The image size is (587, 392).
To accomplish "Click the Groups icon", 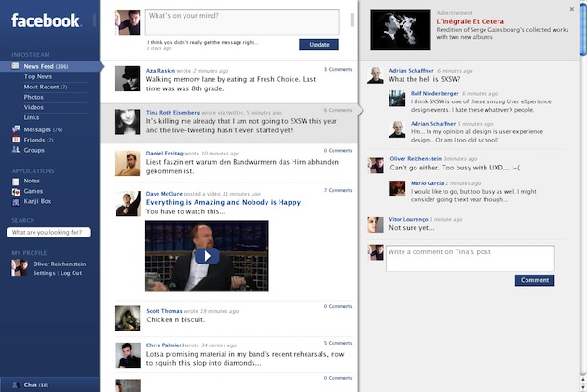I will click(16, 150).
